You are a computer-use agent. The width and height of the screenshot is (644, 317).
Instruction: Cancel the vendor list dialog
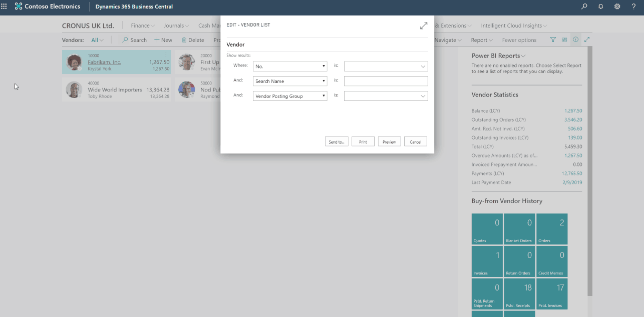(416, 142)
